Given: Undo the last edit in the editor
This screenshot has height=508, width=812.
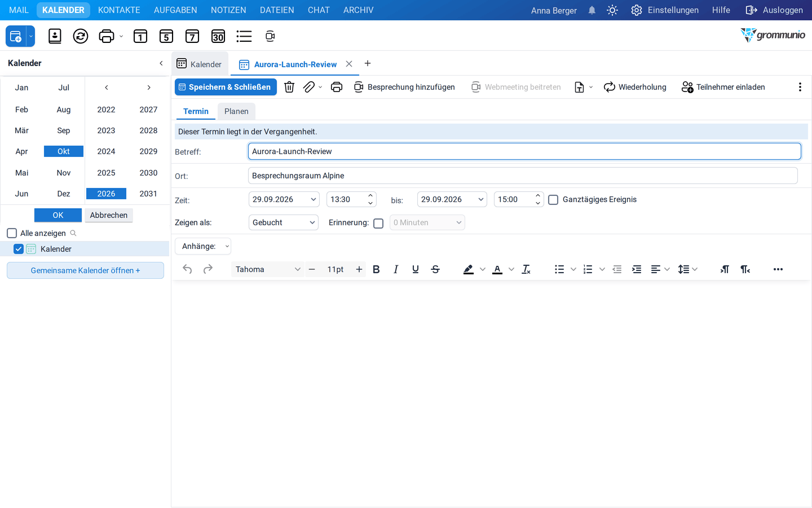Looking at the screenshot, I should (x=187, y=269).
